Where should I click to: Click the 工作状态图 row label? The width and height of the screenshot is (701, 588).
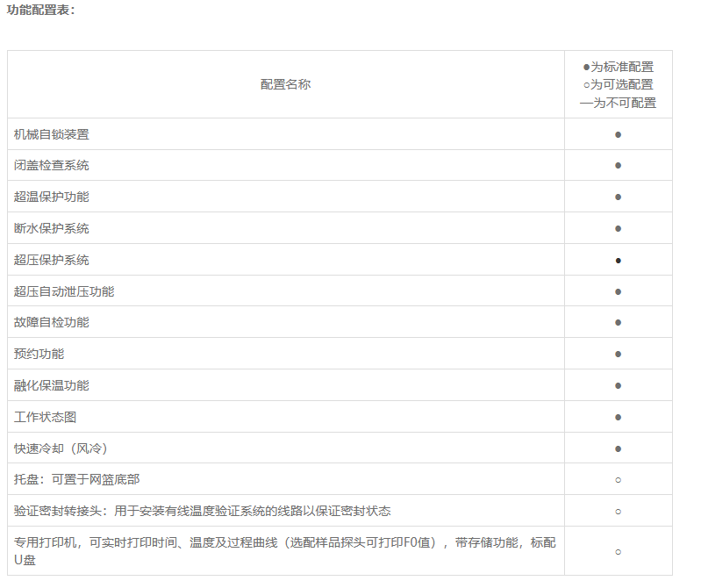pos(46,417)
